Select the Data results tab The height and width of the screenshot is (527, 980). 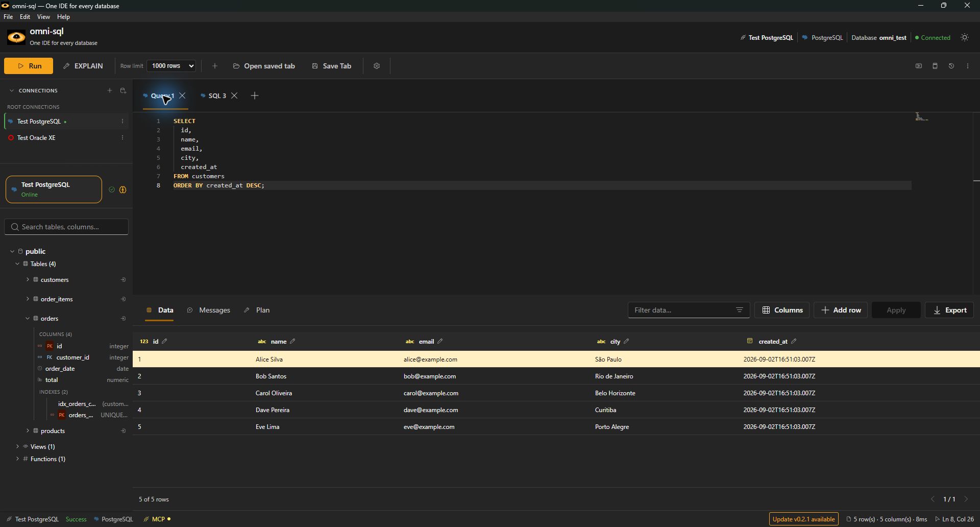pos(160,310)
